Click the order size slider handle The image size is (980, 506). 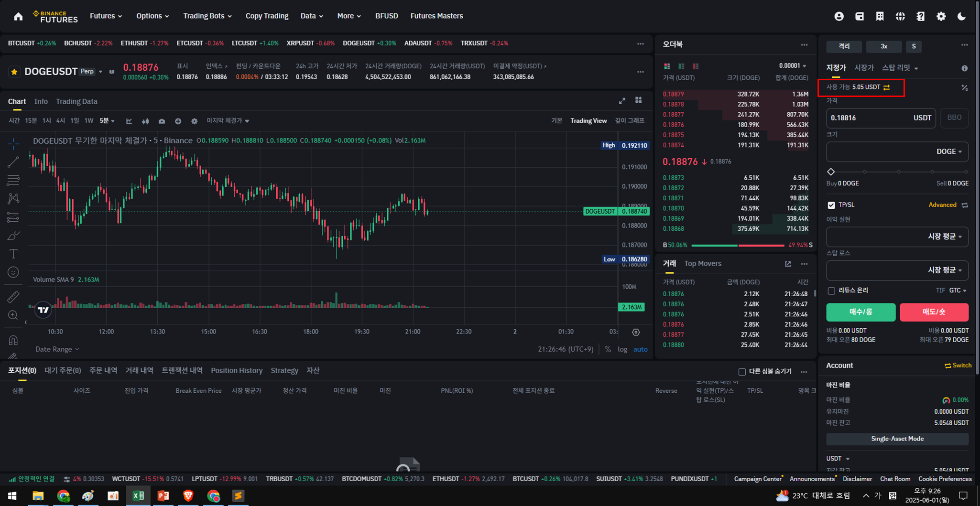(x=831, y=172)
